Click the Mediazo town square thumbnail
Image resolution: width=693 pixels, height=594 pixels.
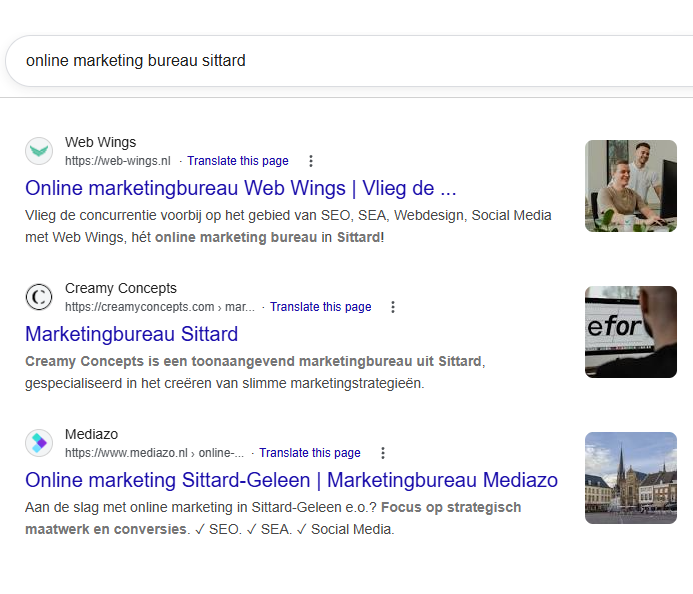(630, 478)
